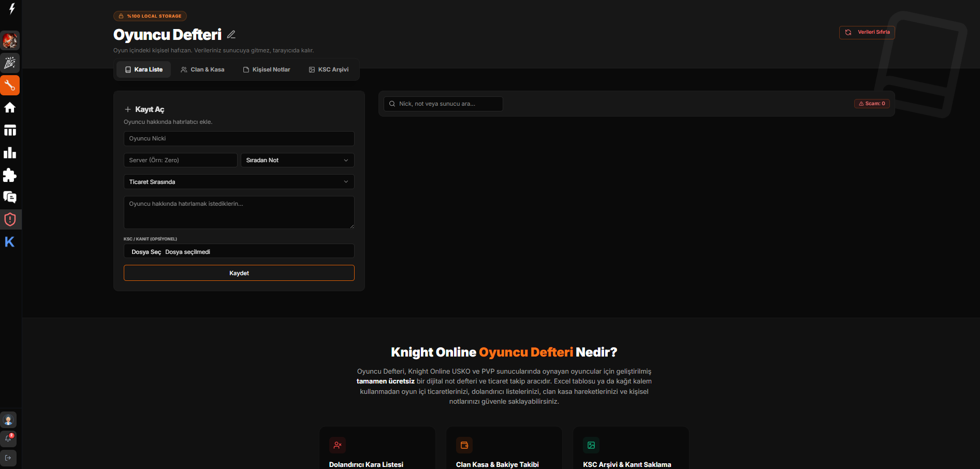Open the user profile avatar
The height and width of the screenshot is (469, 980).
click(8, 420)
